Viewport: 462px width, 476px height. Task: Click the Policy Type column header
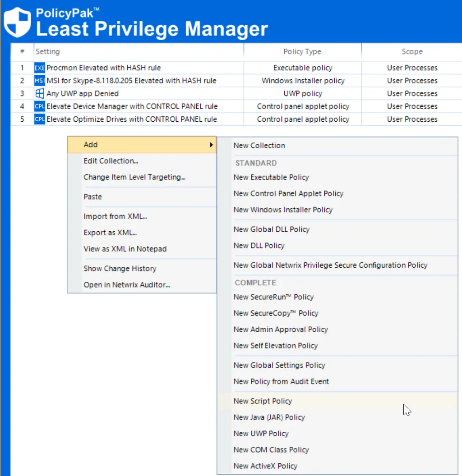302,51
